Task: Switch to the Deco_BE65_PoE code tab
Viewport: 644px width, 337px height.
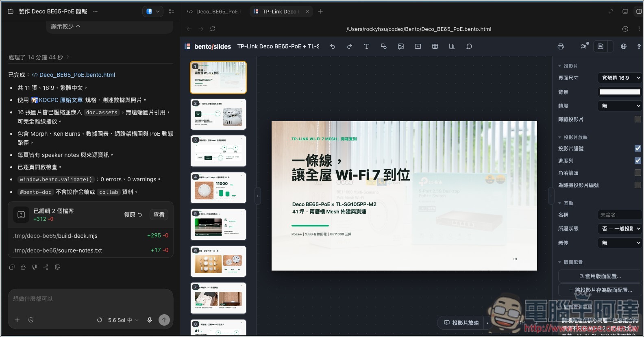Action: [x=214, y=11]
